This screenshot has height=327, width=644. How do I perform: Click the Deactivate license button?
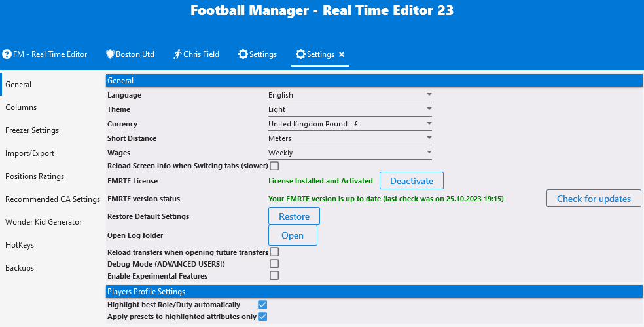pos(412,181)
